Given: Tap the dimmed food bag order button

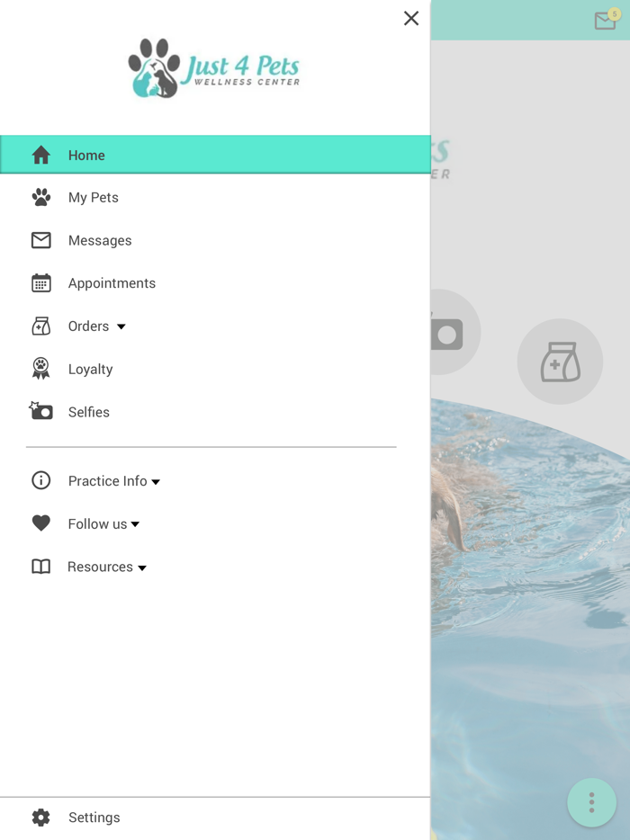Looking at the screenshot, I should point(560,362).
